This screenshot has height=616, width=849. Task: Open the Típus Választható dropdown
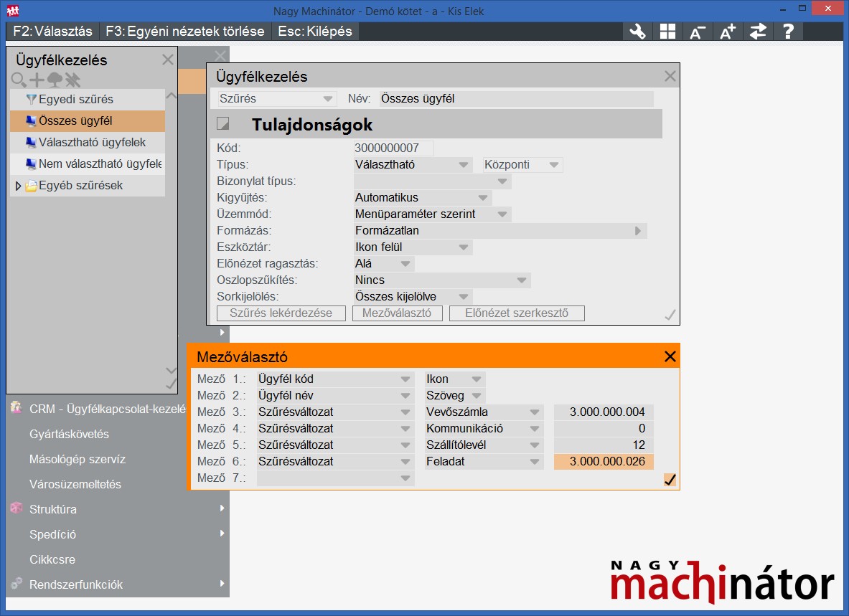(464, 165)
